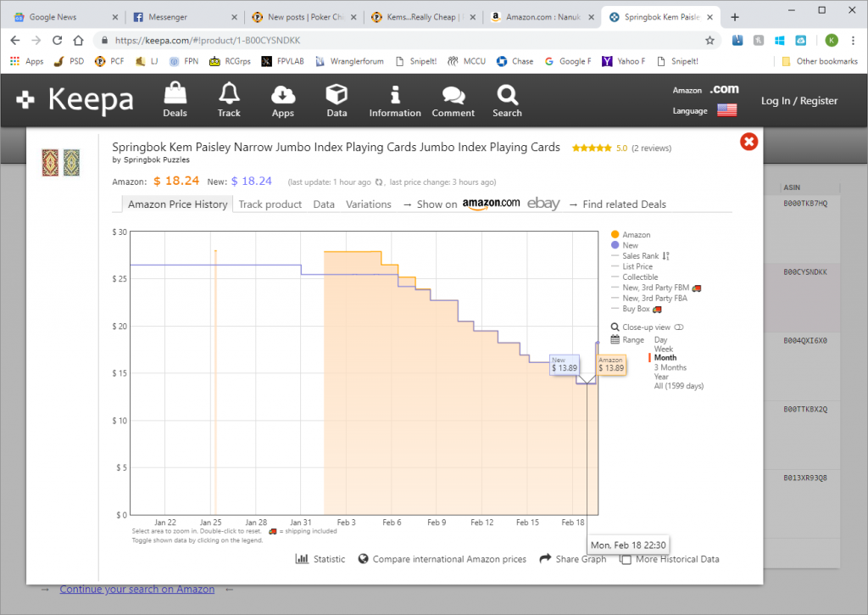Click the Yahoo F bookmark
This screenshot has width=868, height=615.
click(624, 61)
